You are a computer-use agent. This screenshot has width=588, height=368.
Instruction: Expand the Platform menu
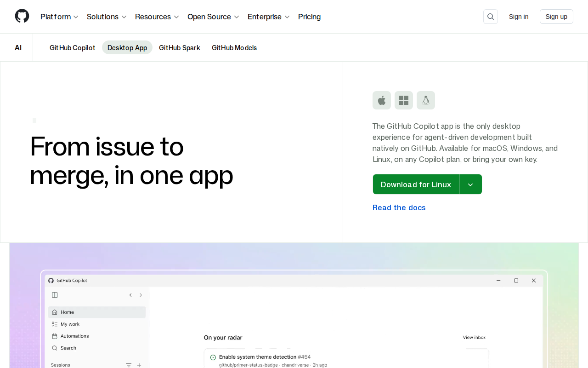click(x=59, y=17)
